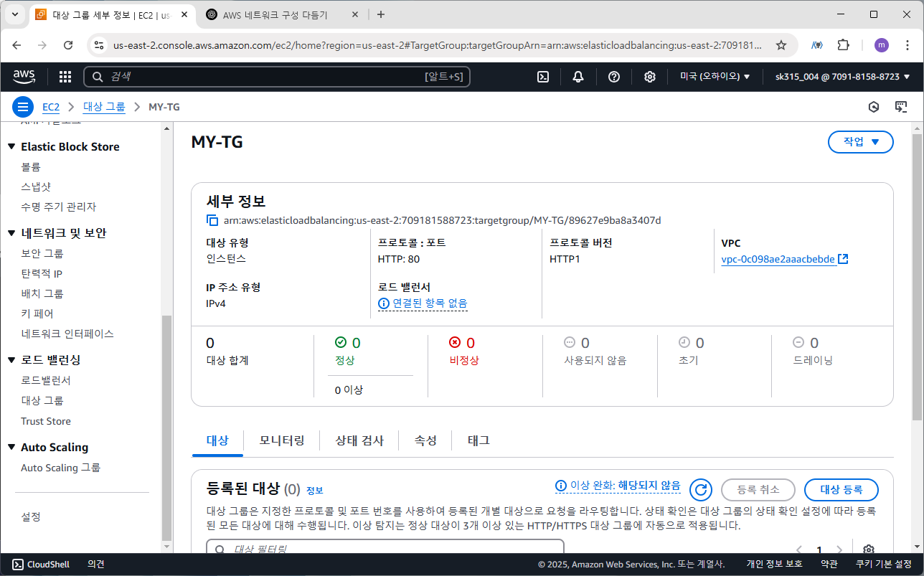The height and width of the screenshot is (576, 924).
Task: Open 정보 link beside 등록된 대상
Action: click(315, 491)
